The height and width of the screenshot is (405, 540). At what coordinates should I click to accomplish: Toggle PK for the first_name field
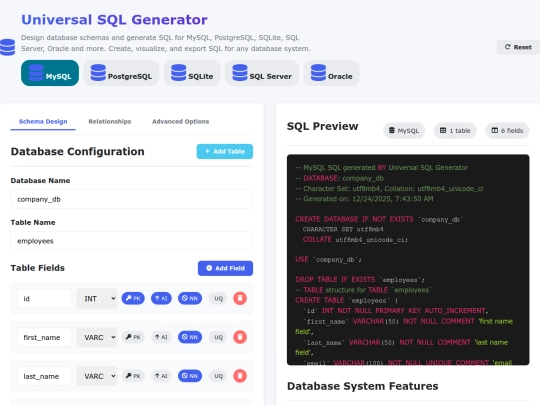click(133, 337)
